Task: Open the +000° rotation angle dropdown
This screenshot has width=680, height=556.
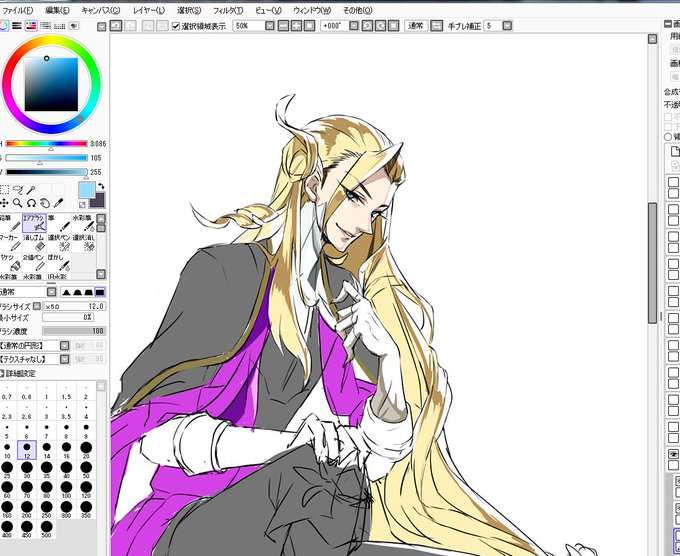Action: click(x=354, y=26)
